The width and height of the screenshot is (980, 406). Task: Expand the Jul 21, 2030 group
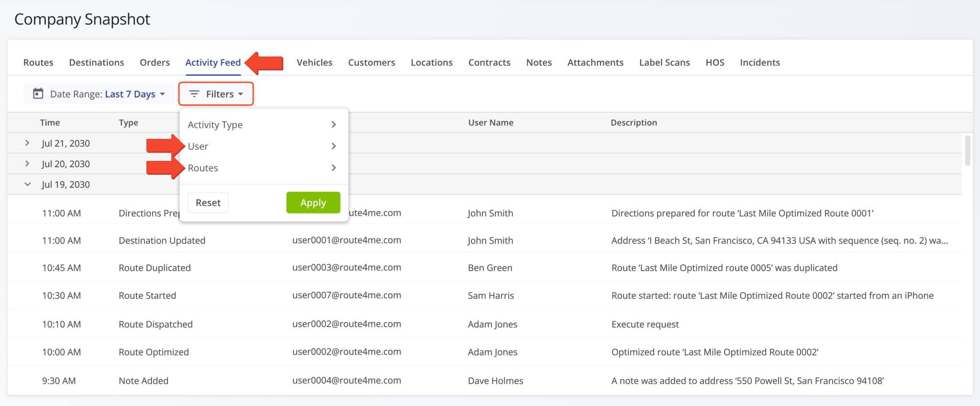[27, 143]
